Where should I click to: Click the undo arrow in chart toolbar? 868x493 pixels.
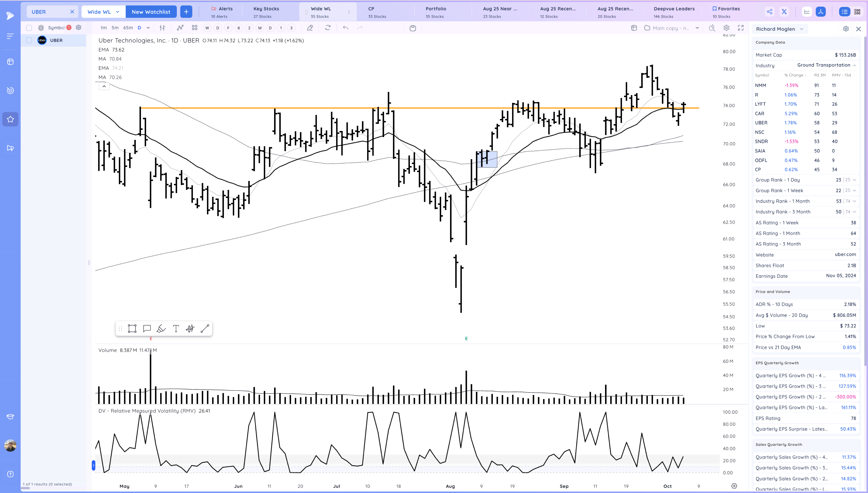click(x=345, y=28)
